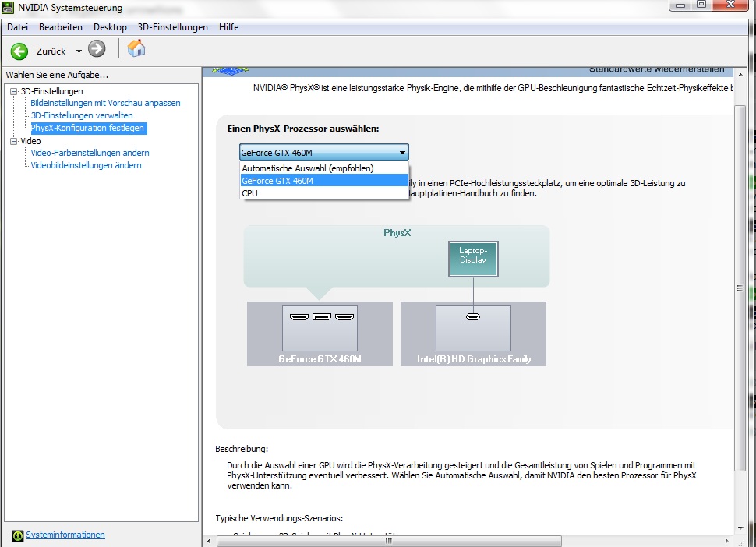Click the GeForce GTX 460M card graphic
Viewport: 756px width, 547px height.
(320, 333)
